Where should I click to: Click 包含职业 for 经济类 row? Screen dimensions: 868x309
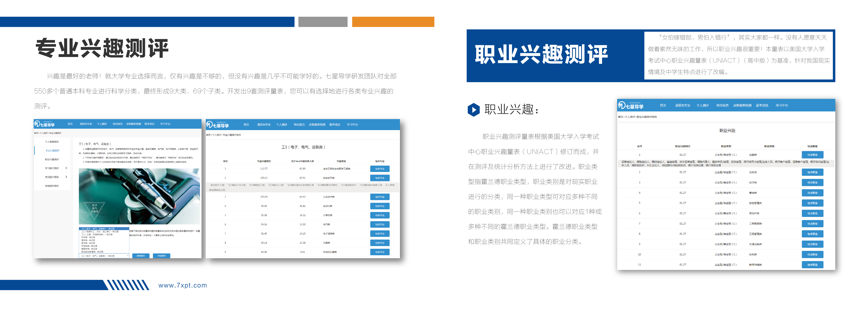click(812, 182)
